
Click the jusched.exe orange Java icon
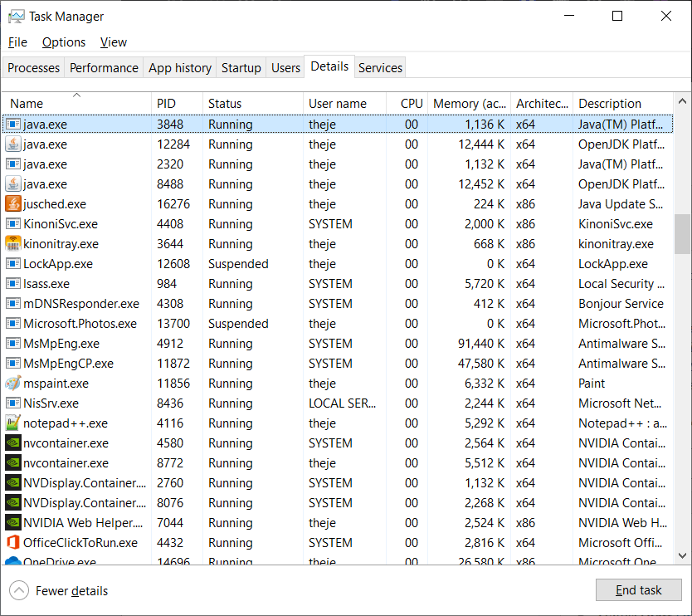pos(13,204)
